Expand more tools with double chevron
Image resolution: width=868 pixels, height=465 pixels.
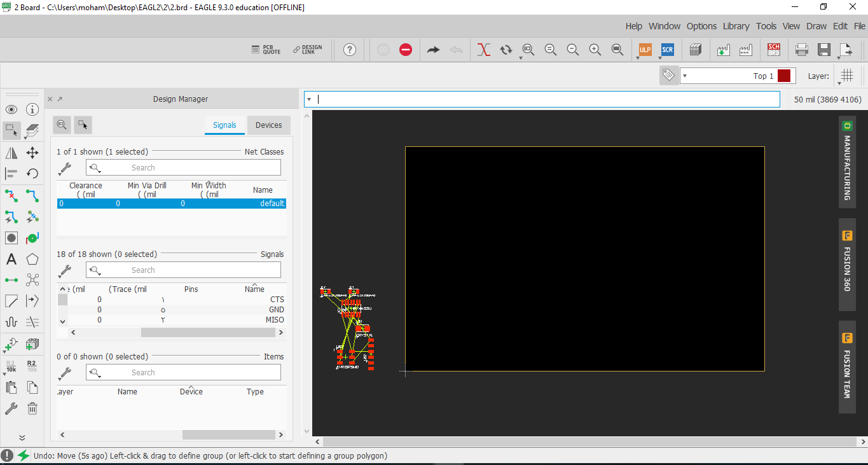pyautogui.click(x=22, y=438)
